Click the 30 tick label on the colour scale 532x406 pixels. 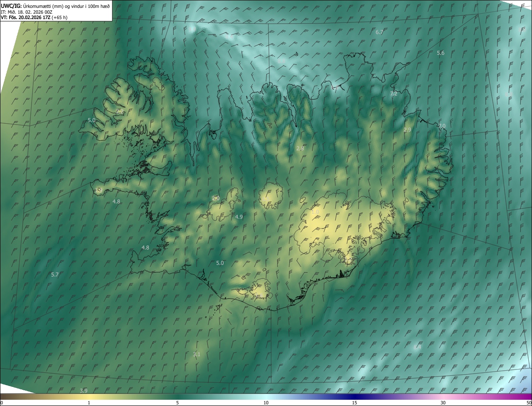tap(443, 403)
